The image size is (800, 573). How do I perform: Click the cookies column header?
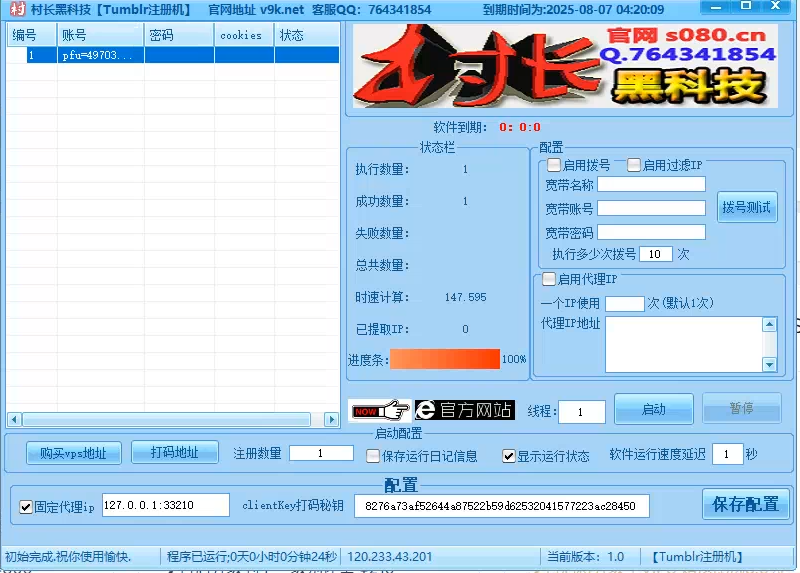(244, 35)
